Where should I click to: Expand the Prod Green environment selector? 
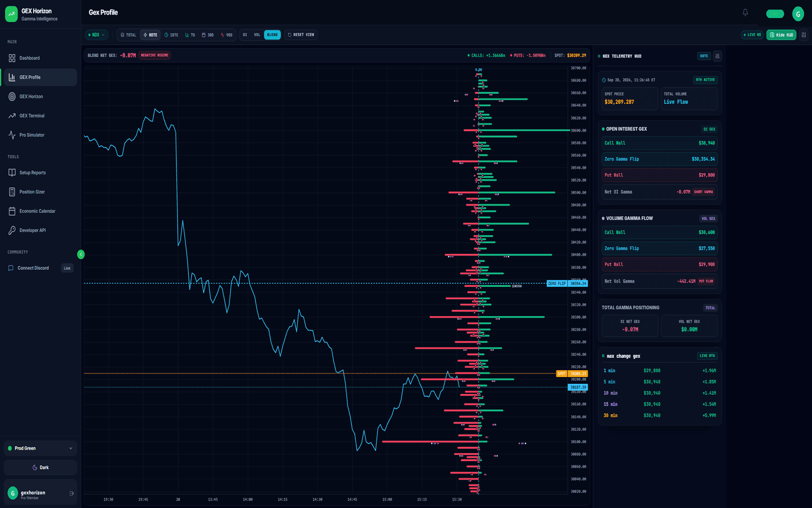[40, 448]
